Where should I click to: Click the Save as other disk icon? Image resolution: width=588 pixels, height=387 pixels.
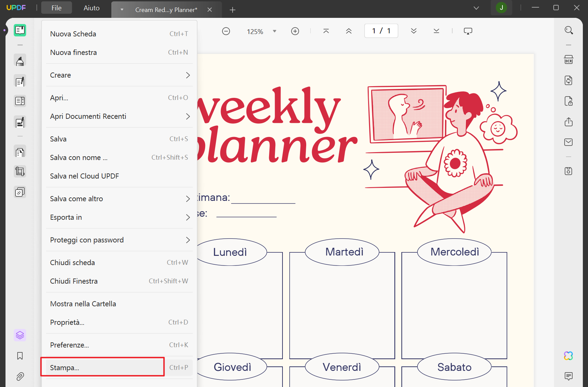(569, 171)
